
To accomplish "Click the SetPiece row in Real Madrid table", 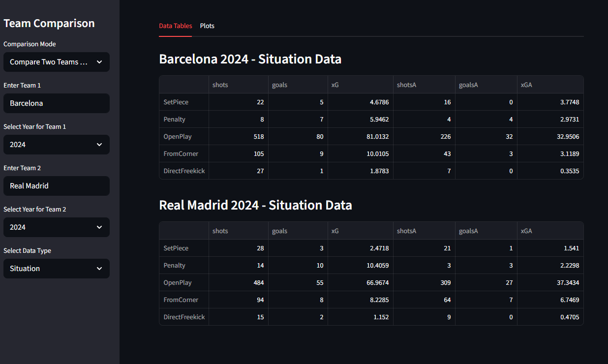I will click(x=184, y=248).
